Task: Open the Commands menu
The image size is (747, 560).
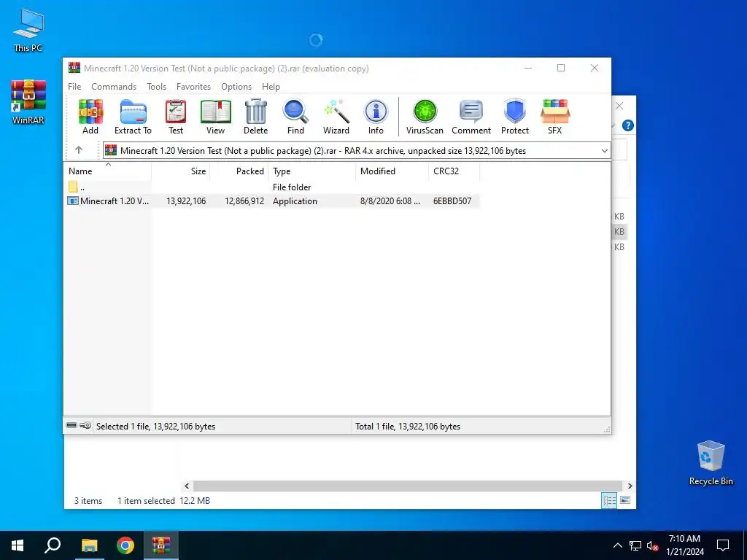Action: click(x=114, y=87)
